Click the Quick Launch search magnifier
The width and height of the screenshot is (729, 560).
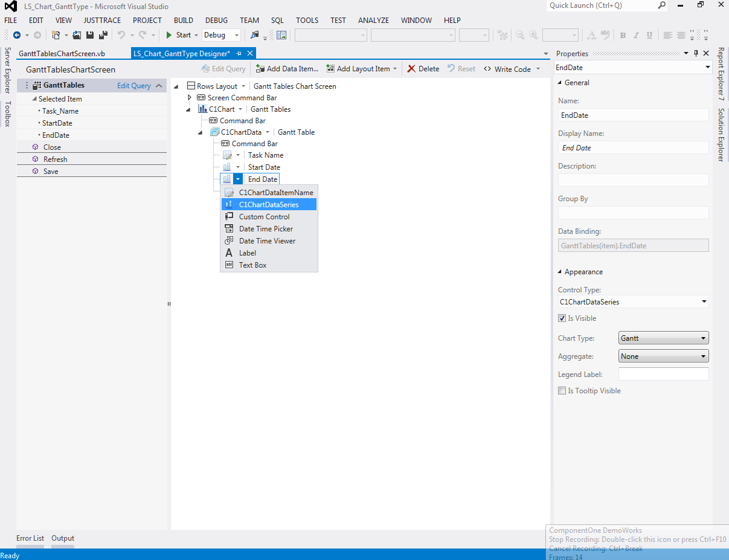pyautogui.click(x=661, y=5)
